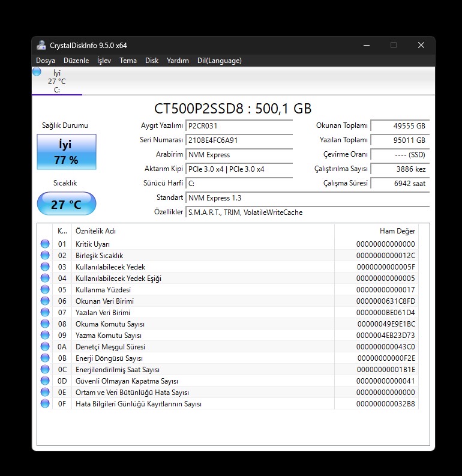
Task: Click status orb for Kritik Uyarı row
Action: tap(45, 244)
